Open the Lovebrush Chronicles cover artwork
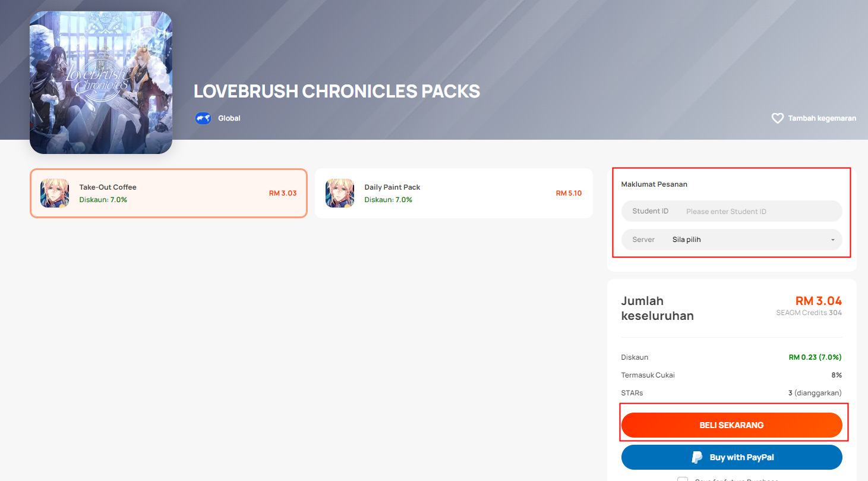 [101, 83]
